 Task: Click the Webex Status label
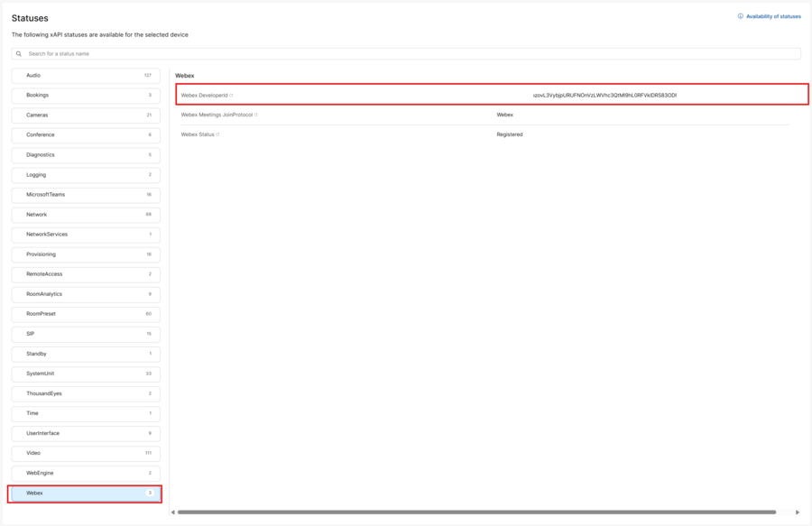coord(198,134)
